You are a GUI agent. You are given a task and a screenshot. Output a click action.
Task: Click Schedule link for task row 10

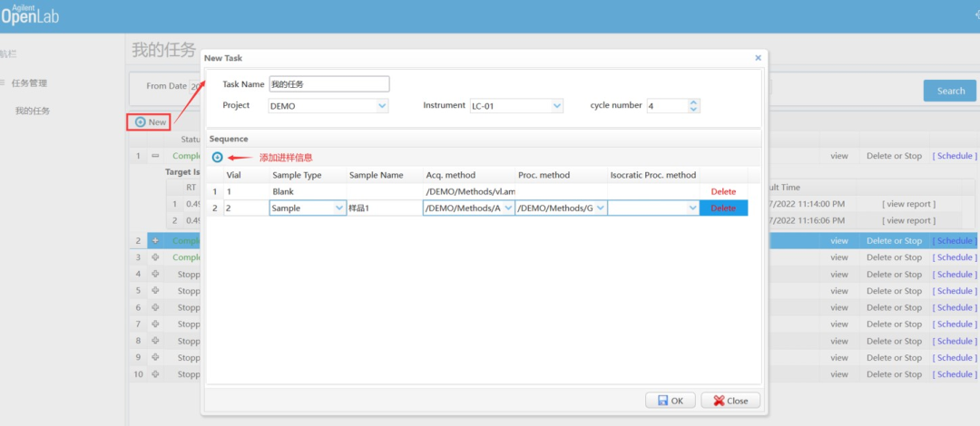pos(954,374)
